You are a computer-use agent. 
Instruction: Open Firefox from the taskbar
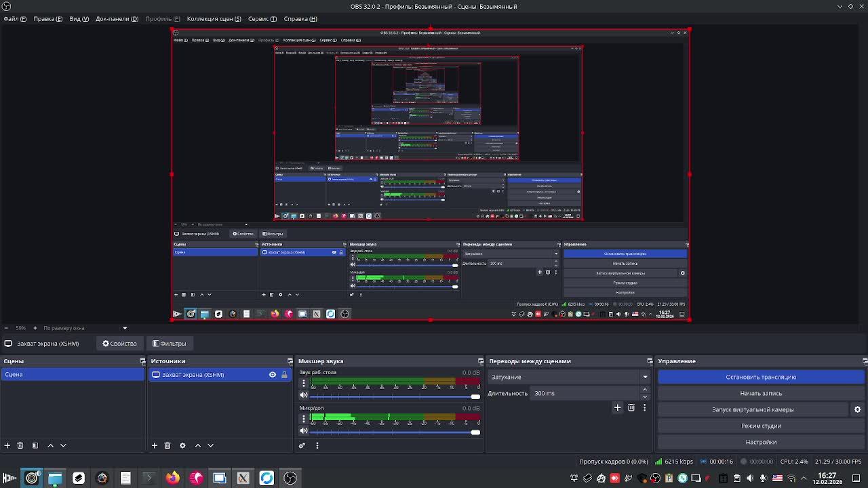172,478
